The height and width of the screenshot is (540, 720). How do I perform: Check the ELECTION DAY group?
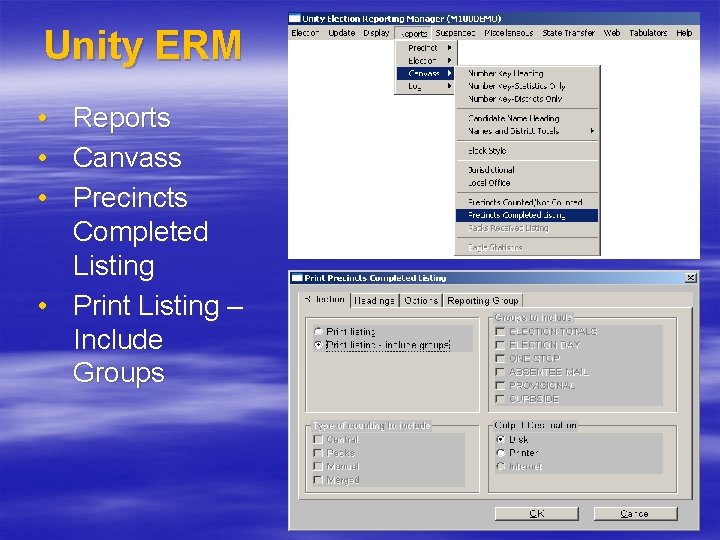500,345
